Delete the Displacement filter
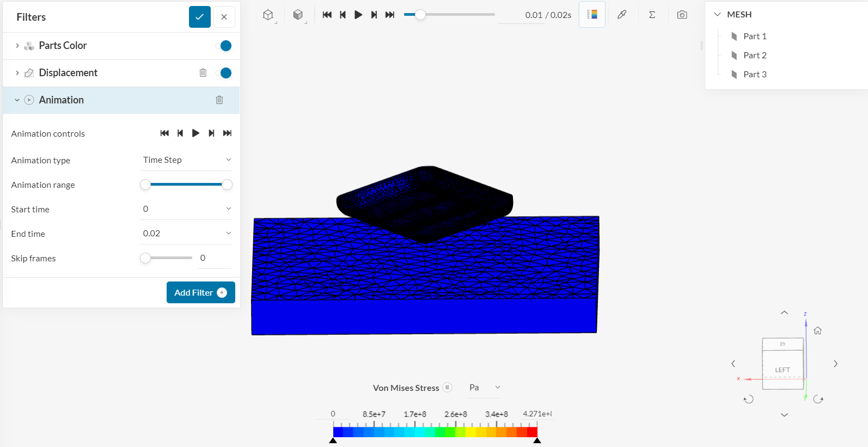This screenshot has width=868, height=447. click(x=203, y=73)
